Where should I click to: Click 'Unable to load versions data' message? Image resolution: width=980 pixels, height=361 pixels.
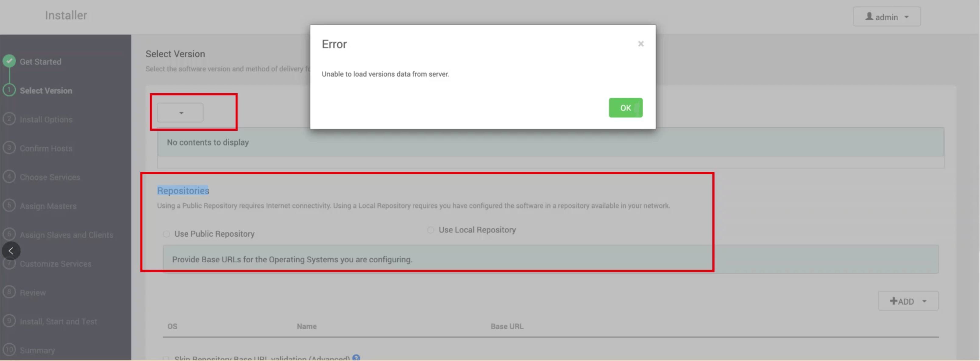(385, 74)
